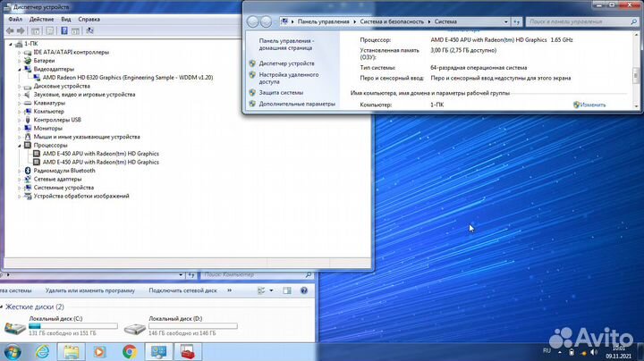The width and height of the screenshot is (644, 361).
Task: Launch Windows Media Player from the taskbar
Action: click(x=99, y=351)
